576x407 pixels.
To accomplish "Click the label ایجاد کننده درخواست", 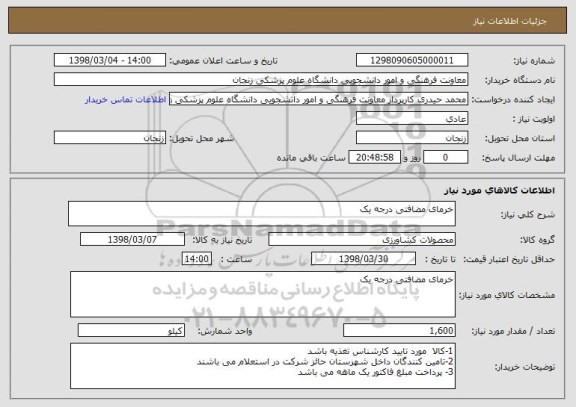I will pyautogui.click(x=513, y=100).
